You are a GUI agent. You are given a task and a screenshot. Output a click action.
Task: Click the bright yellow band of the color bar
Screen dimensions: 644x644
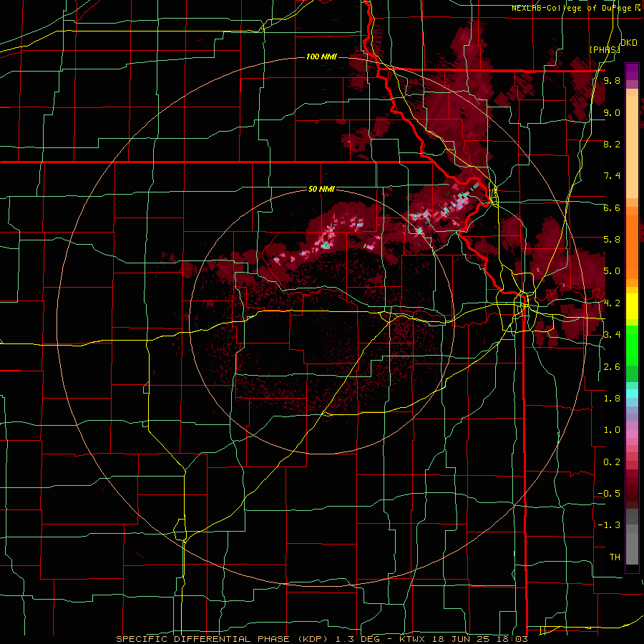632,306
